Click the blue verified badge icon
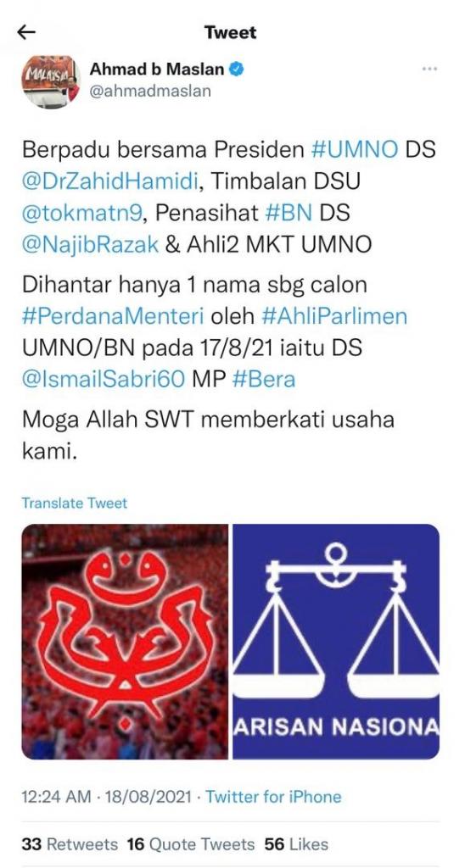This screenshot has width=465, height=868. pyautogui.click(x=237, y=70)
